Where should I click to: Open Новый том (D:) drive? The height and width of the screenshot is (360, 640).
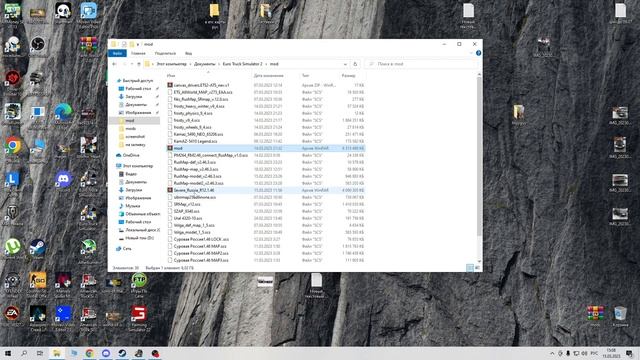click(x=139, y=238)
